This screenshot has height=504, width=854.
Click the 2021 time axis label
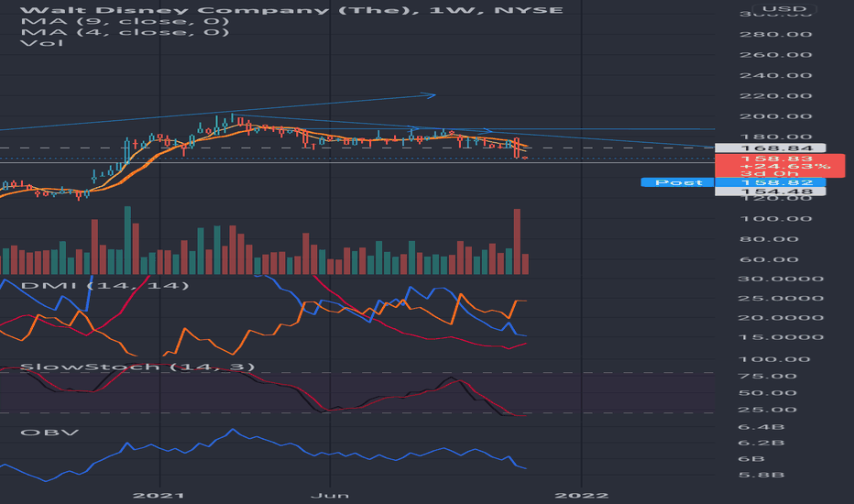(159, 496)
